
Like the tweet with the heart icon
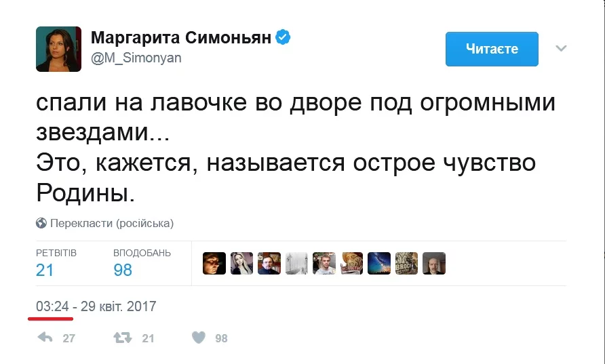tap(198, 338)
